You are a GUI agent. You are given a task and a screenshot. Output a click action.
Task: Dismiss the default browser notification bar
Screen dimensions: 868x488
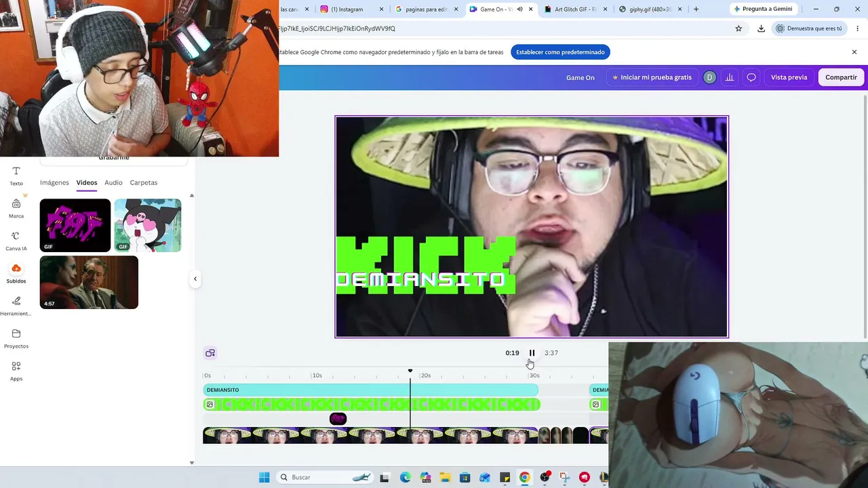point(854,52)
